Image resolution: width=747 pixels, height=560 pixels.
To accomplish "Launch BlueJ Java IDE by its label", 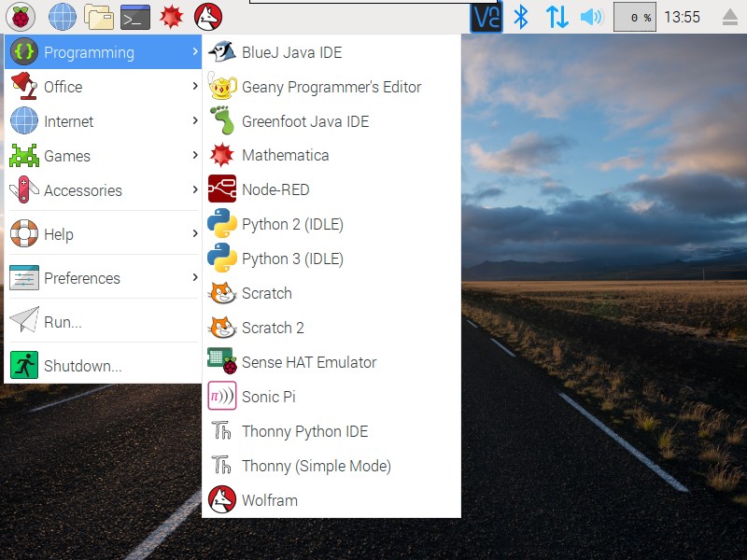I will click(292, 52).
